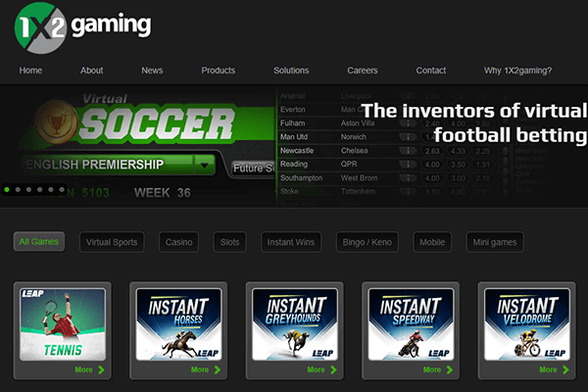Click the Virtual Soccer trophy coin icon
The image size is (588, 392).
pyautogui.click(x=56, y=123)
